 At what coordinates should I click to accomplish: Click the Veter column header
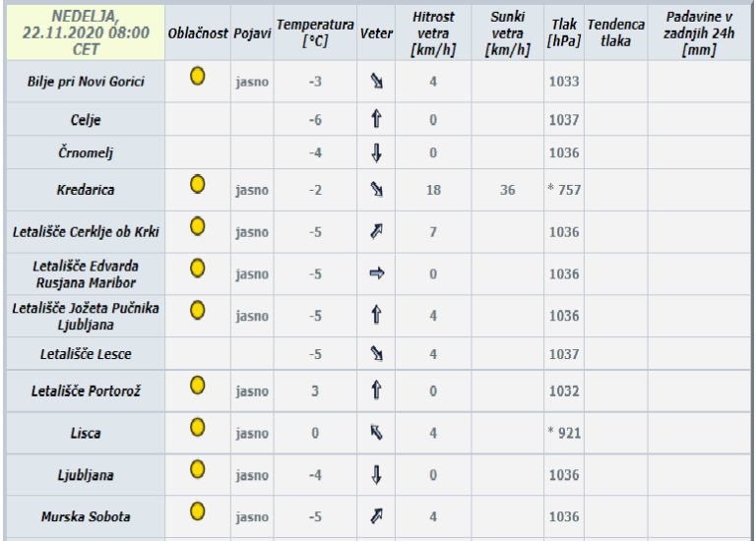pos(376,33)
